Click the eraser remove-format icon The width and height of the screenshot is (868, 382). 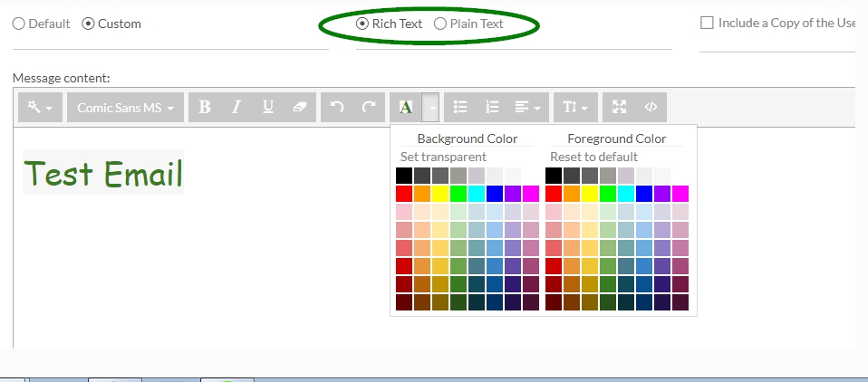[300, 107]
